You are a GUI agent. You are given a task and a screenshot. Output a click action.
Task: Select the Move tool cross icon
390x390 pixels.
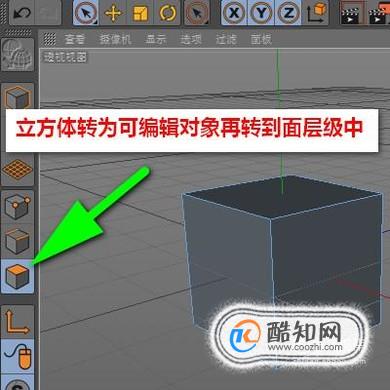click(x=113, y=13)
